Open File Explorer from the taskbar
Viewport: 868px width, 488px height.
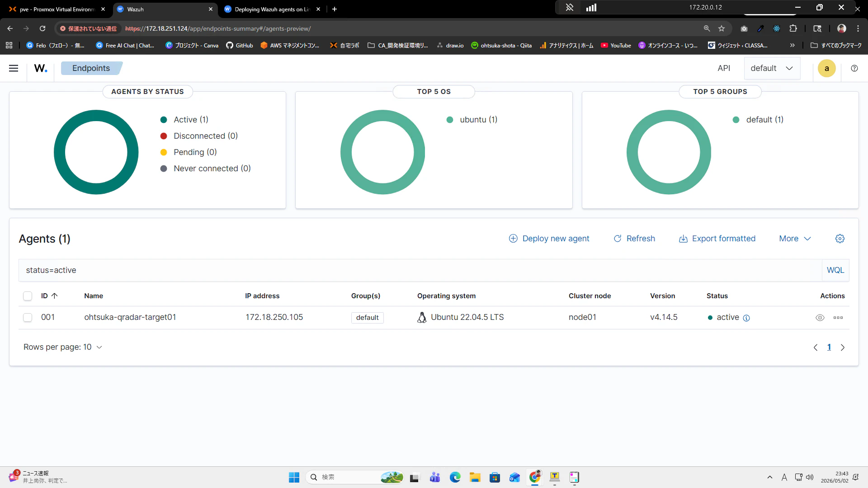[475, 477]
